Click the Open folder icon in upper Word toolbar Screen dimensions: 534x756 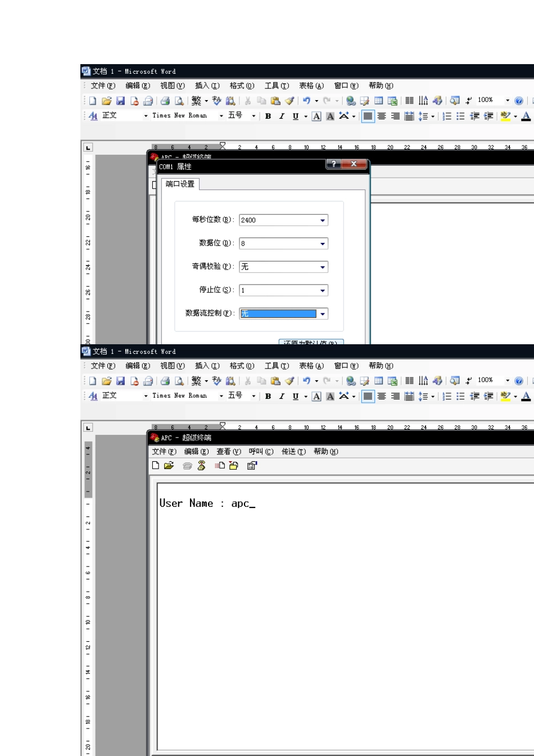(107, 101)
